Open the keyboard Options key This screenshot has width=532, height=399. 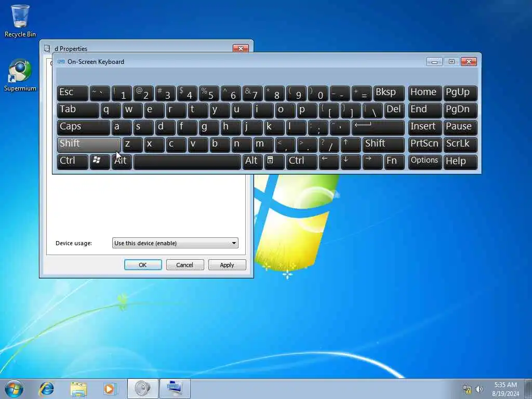pyautogui.click(x=425, y=162)
